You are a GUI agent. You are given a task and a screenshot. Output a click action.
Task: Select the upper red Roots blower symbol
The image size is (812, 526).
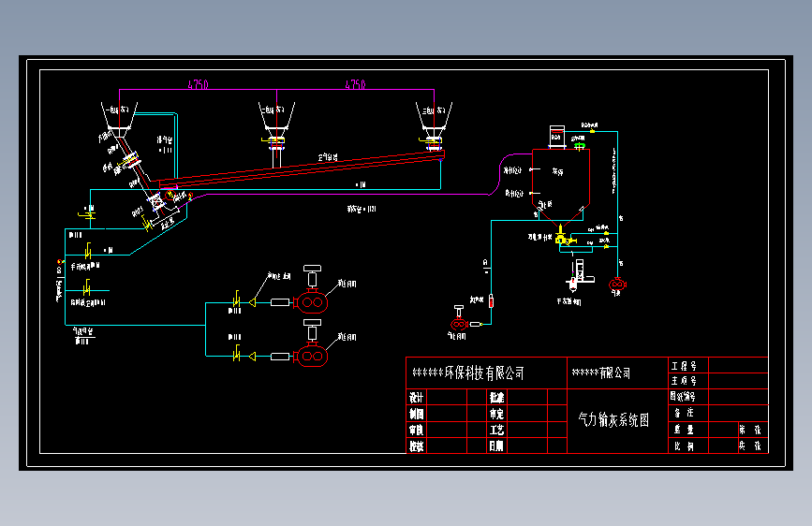click(311, 302)
